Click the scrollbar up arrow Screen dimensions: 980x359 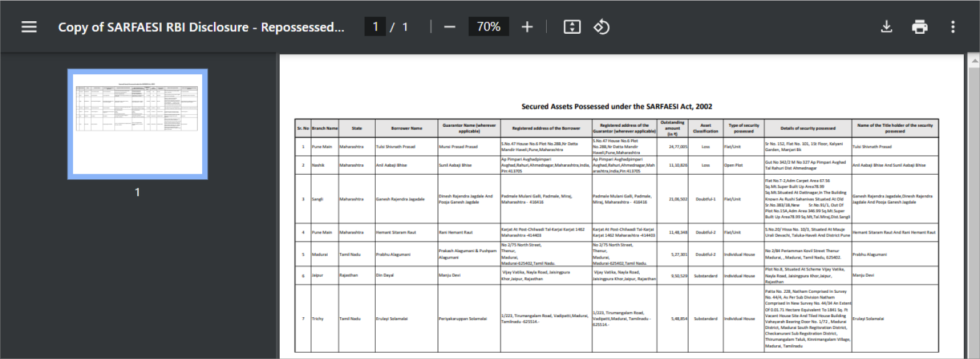974,61
